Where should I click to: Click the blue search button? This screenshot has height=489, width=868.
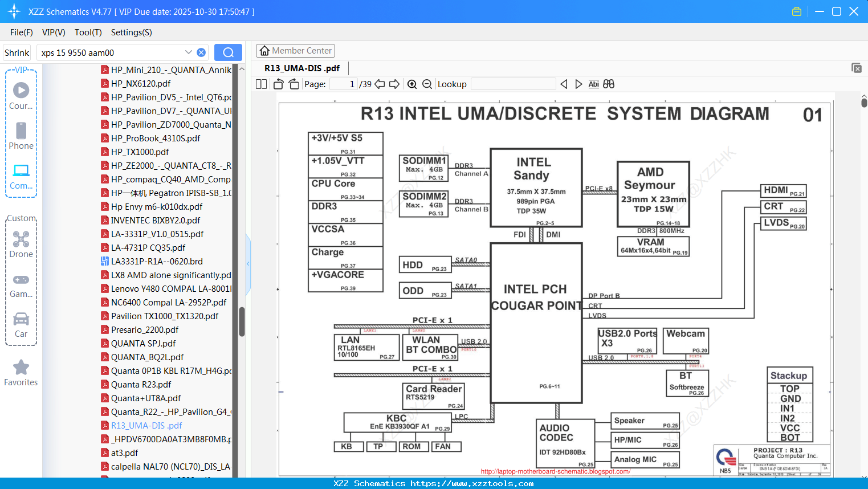[x=228, y=52]
